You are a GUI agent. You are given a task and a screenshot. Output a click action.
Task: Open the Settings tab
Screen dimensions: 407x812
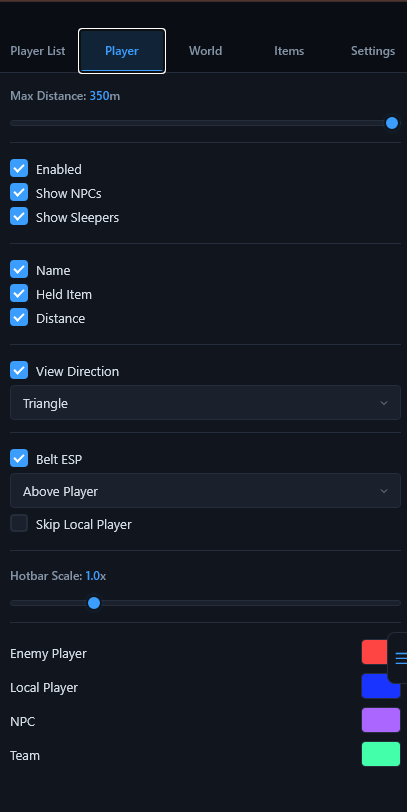click(x=373, y=51)
